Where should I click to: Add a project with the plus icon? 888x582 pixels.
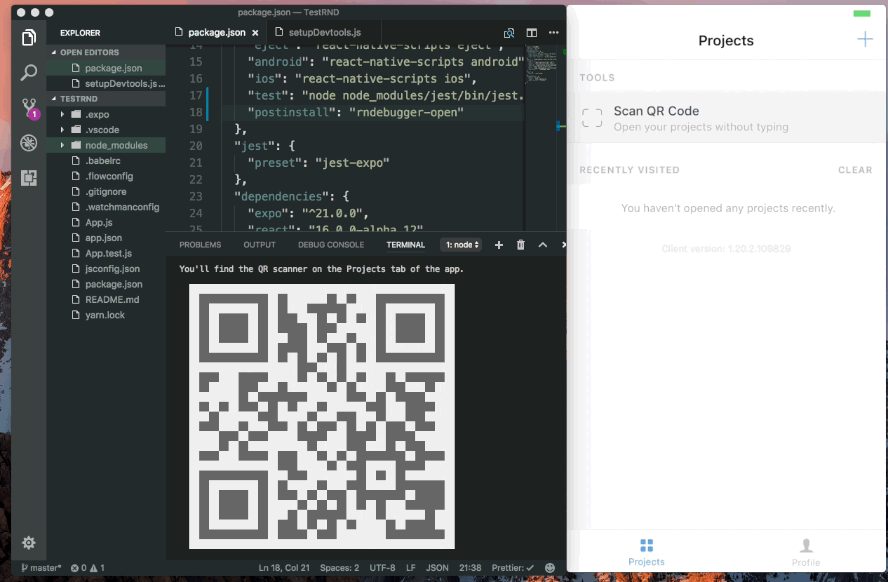pyautogui.click(x=864, y=39)
